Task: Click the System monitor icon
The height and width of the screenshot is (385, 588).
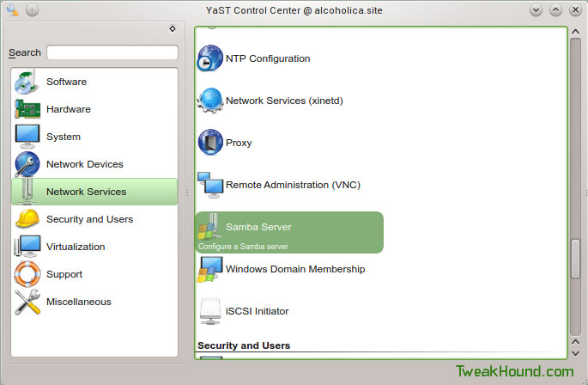Action: [x=27, y=137]
